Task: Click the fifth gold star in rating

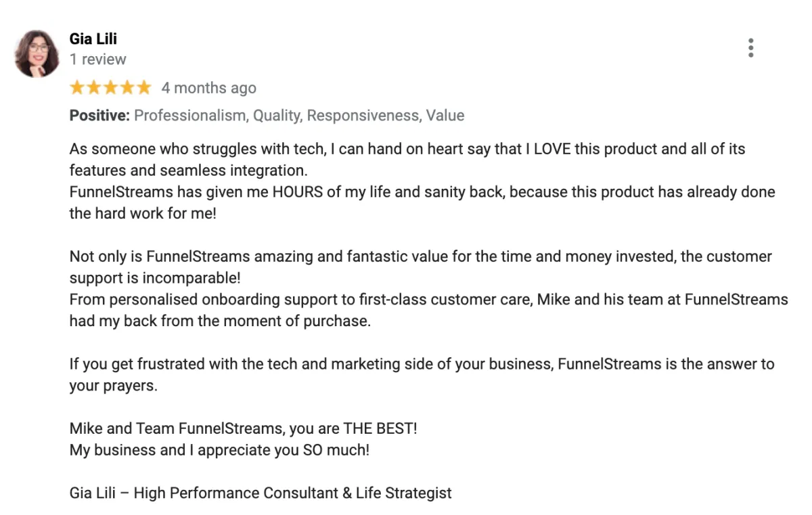Action: click(143, 87)
